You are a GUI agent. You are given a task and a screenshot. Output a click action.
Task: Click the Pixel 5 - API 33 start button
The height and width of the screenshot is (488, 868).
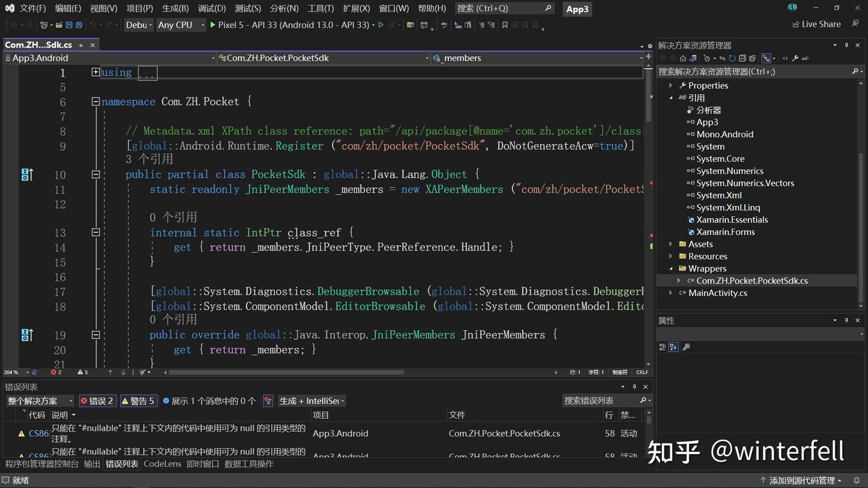pos(289,25)
